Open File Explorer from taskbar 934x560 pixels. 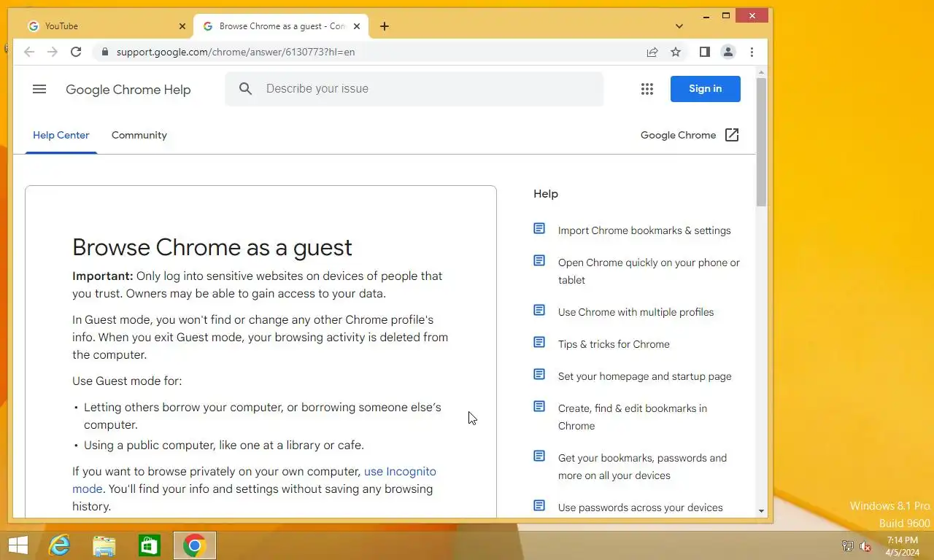point(104,545)
